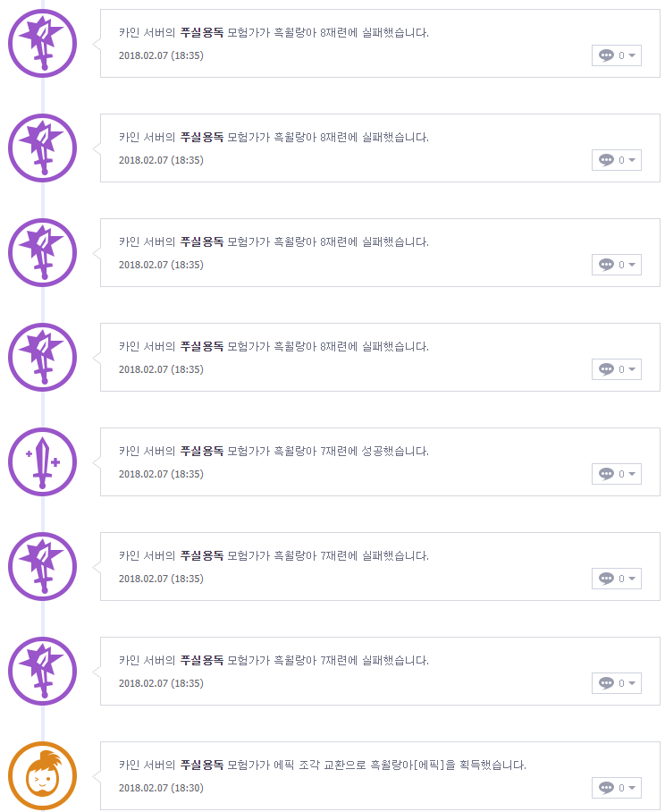Expand the comment dropdown arrow on the 에픽 조각 교환 entry
This screenshot has height=812, width=665.
click(632, 788)
